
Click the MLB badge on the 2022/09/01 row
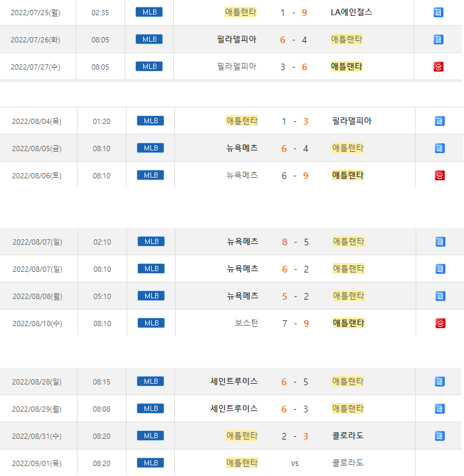[x=150, y=463]
